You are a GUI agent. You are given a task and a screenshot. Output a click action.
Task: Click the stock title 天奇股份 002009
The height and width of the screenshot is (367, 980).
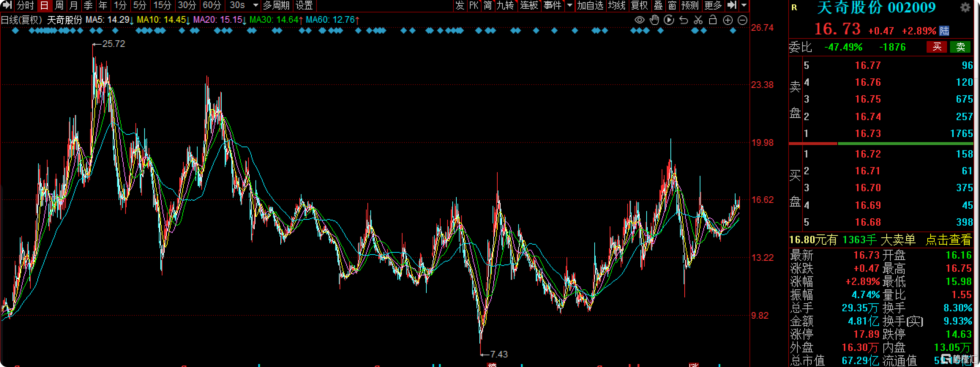[x=876, y=8]
